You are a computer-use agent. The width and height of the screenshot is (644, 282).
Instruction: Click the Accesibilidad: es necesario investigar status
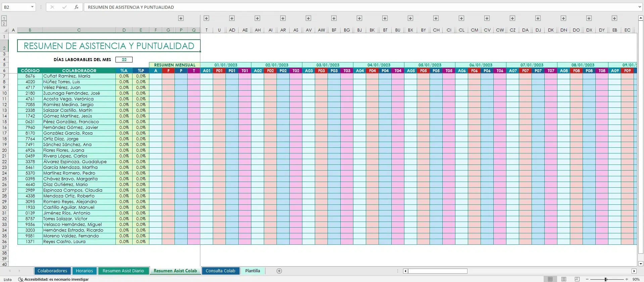54,279
